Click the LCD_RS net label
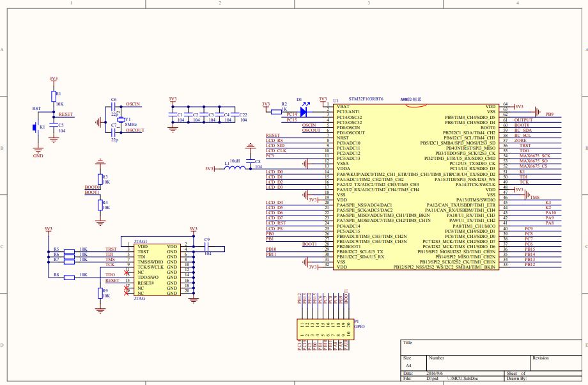 274,140
